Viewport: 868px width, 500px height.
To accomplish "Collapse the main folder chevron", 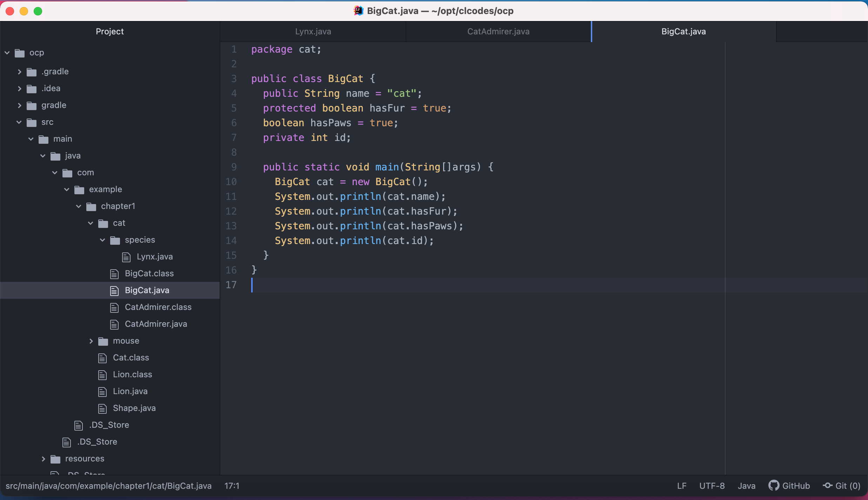I will pos(31,139).
